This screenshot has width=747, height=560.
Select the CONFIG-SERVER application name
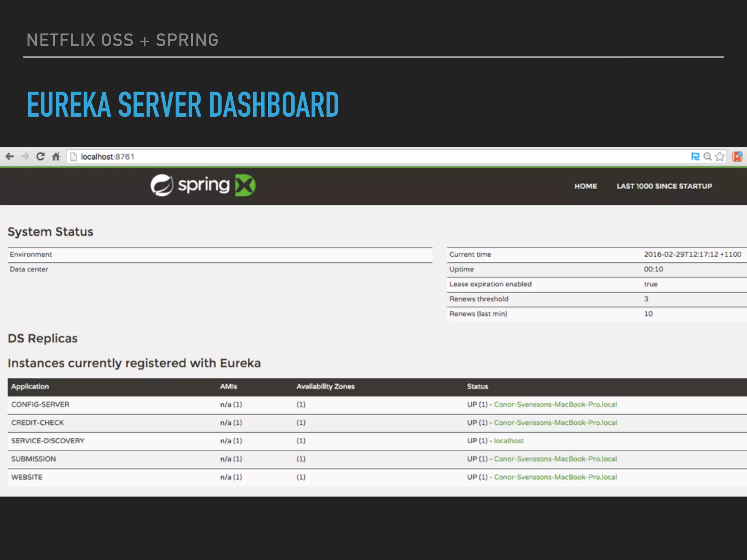[x=40, y=404]
